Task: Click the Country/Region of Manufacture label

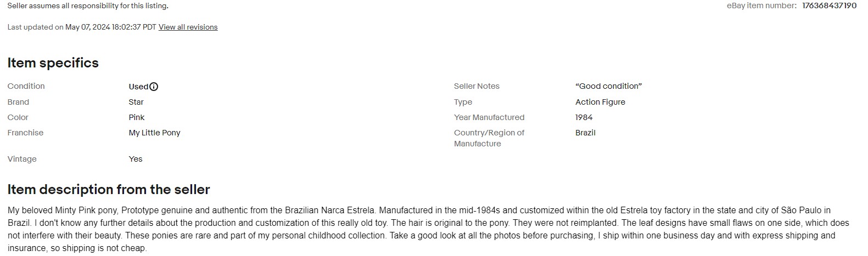Action: pos(489,138)
